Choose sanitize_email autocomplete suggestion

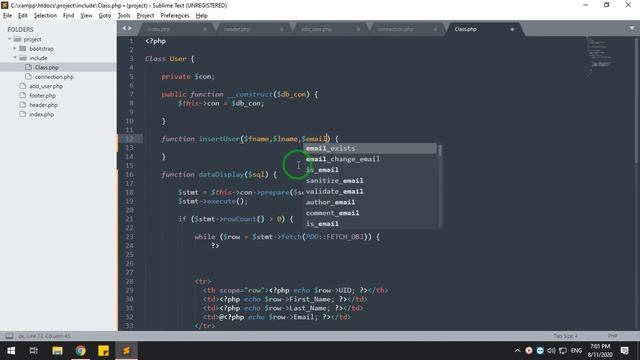coord(370,181)
